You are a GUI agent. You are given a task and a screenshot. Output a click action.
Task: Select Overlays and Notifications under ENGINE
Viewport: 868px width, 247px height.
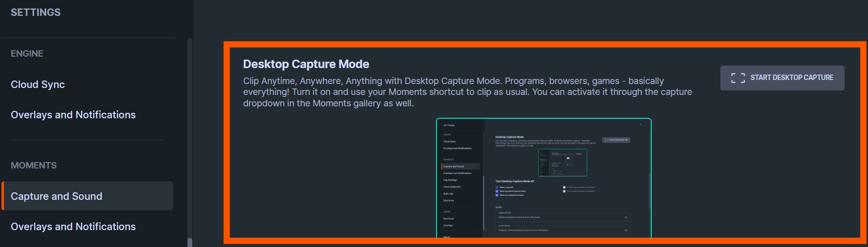pos(73,115)
